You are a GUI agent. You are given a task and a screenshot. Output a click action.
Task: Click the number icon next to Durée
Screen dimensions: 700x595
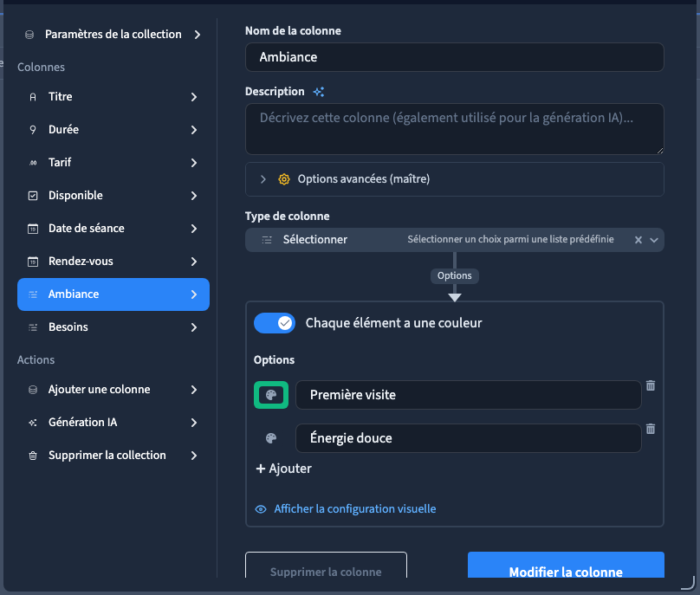33,130
